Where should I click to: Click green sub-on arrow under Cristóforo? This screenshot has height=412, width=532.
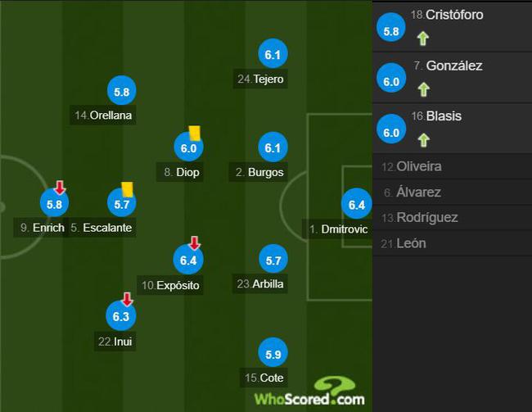pos(423,38)
